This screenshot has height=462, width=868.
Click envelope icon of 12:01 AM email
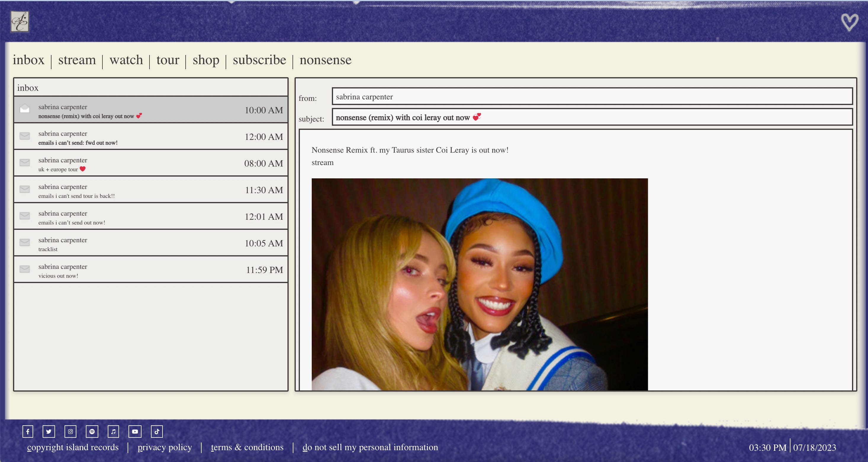pyautogui.click(x=25, y=216)
